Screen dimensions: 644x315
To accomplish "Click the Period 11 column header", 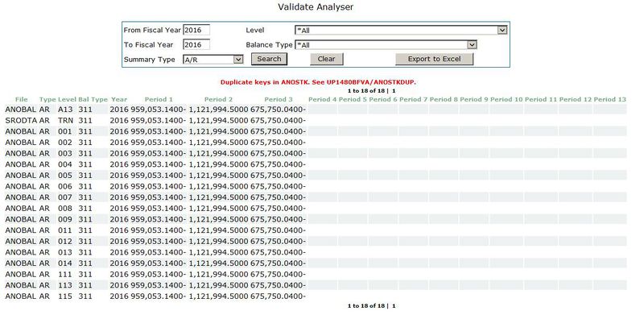I will pos(541,99).
